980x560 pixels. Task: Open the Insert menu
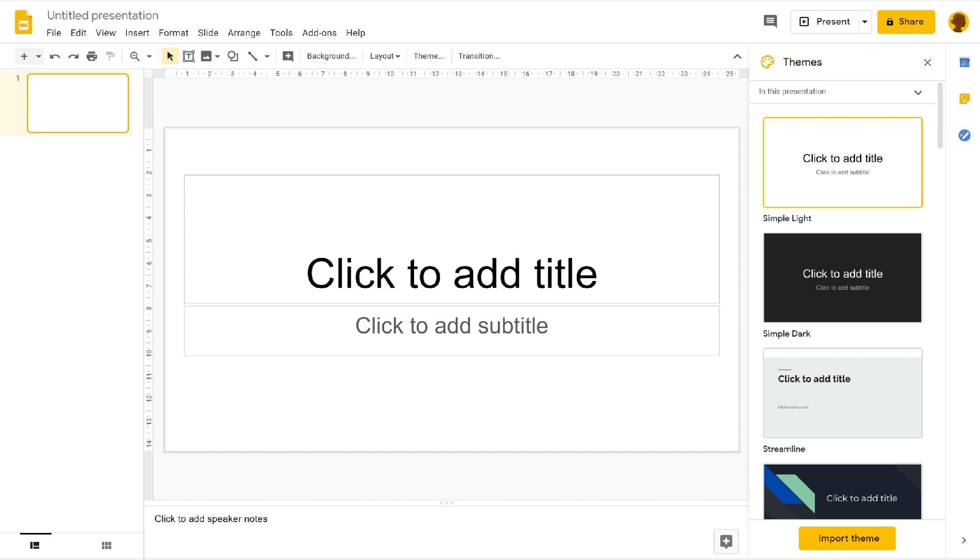tap(137, 33)
